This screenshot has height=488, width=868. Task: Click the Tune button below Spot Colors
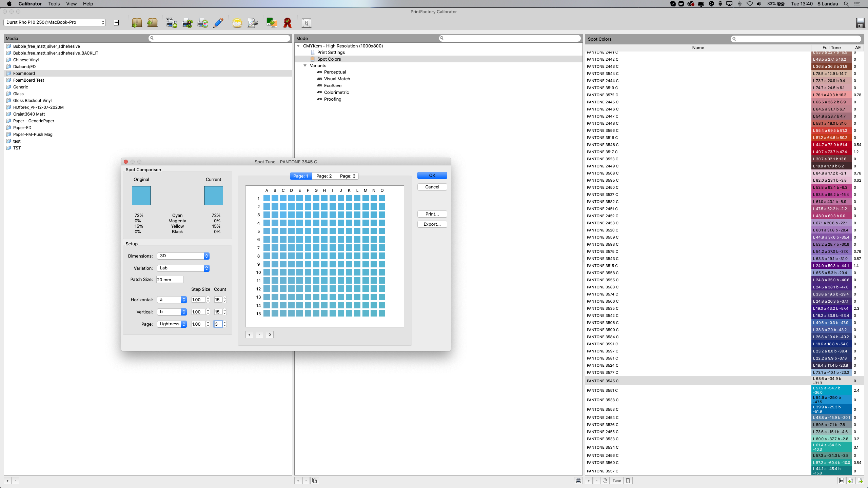pos(617,481)
